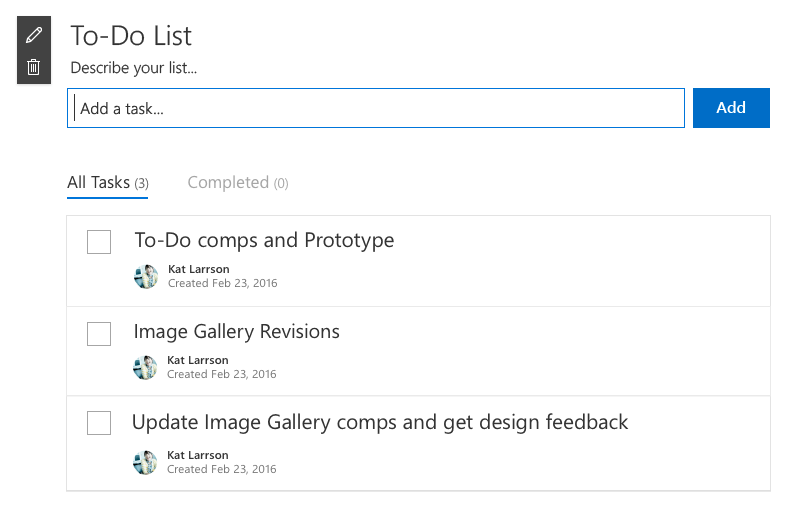Click Kat Larrson avatar on Image Gallery Revisions
The image size is (792, 512).
click(x=146, y=367)
